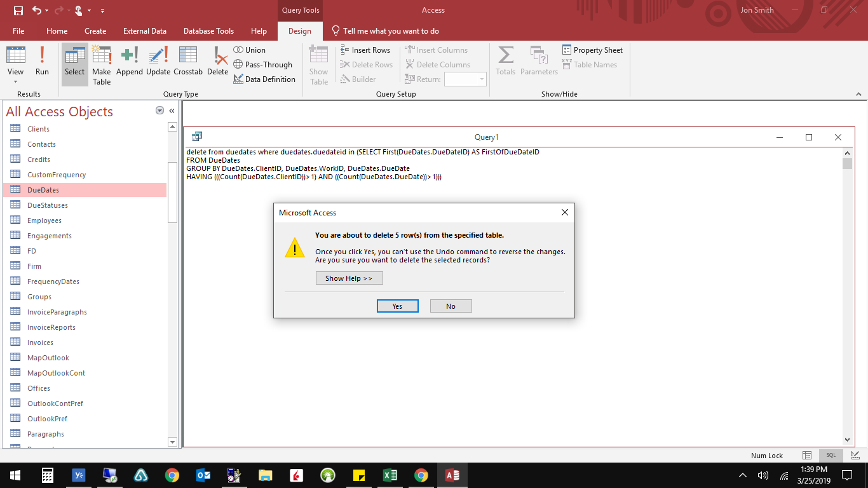Open the Parameters dialog icon
The height and width of the screenshot is (488, 868).
(539, 61)
